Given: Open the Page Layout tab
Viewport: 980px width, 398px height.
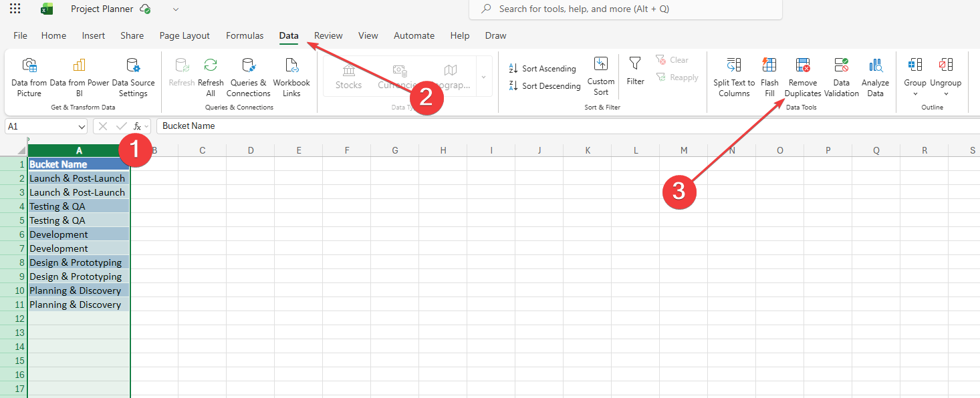Looking at the screenshot, I should click(x=185, y=36).
